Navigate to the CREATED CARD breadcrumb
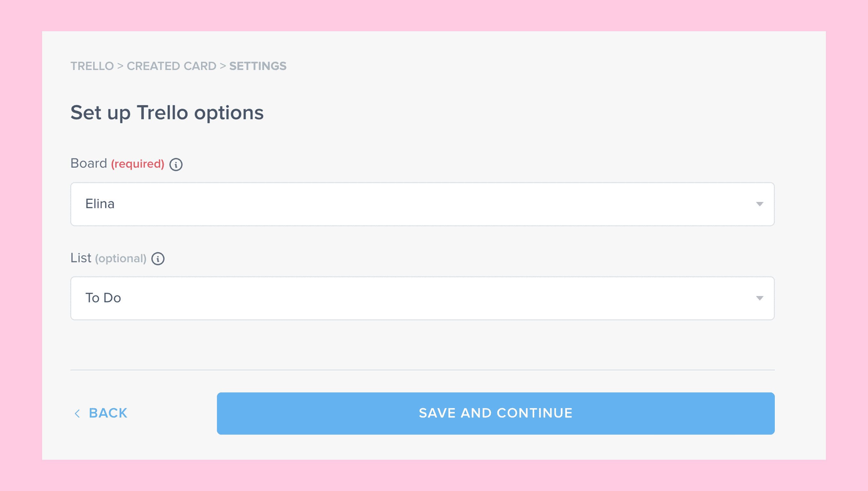This screenshot has height=491, width=868. point(171,66)
